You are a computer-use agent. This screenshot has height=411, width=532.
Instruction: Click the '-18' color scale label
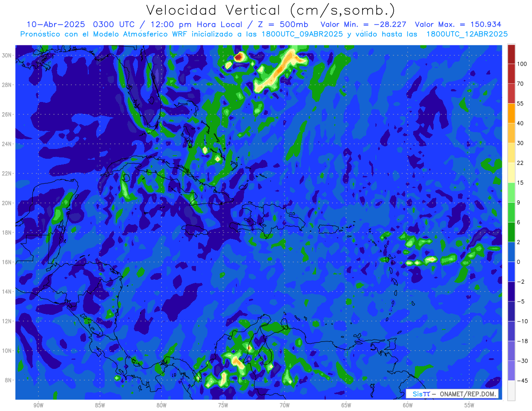(x=522, y=341)
